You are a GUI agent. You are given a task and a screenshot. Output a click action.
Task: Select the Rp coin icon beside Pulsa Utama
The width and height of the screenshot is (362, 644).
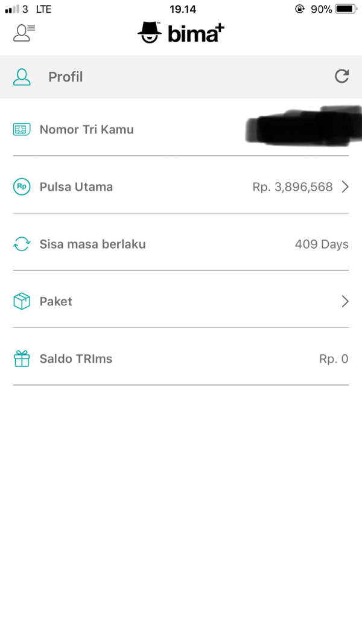pyautogui.click(x=21, y=187)
